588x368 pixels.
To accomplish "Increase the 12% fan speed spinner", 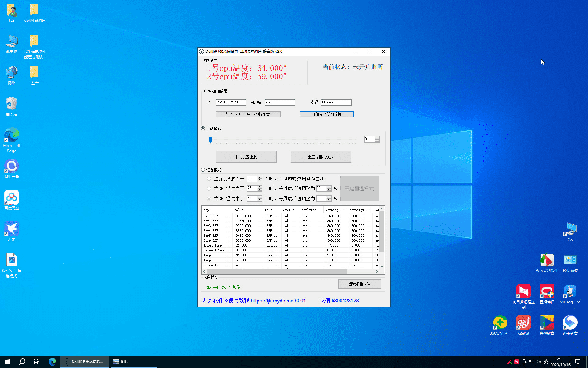I will coord(329,197).
